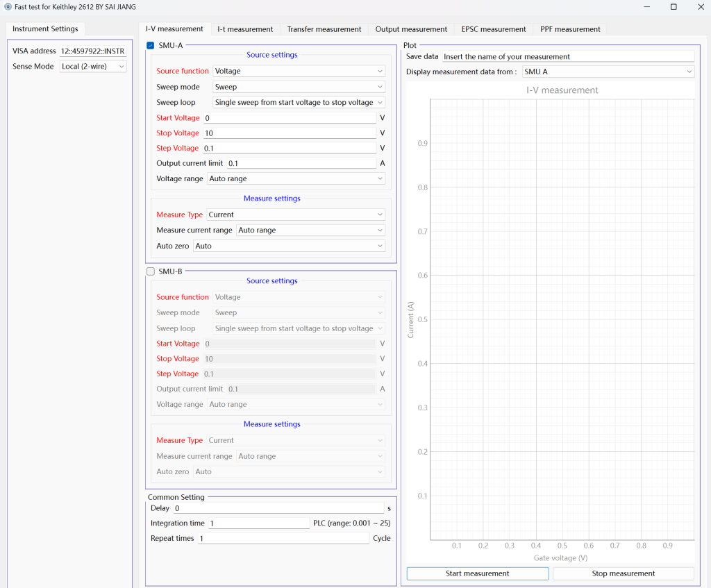Click SMU-B Sweep mode dropdown
The height and width of the screenshot is (588, 711).
point(299,313)
